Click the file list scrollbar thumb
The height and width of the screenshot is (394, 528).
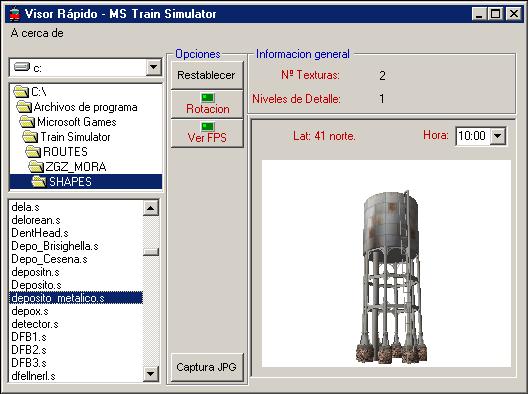(151, 252)
